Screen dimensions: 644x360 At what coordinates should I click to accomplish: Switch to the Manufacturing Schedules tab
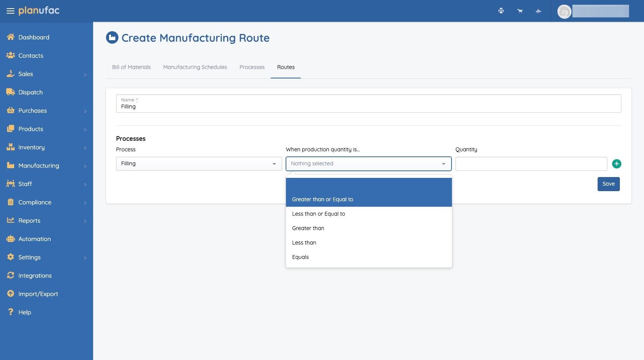195,67
